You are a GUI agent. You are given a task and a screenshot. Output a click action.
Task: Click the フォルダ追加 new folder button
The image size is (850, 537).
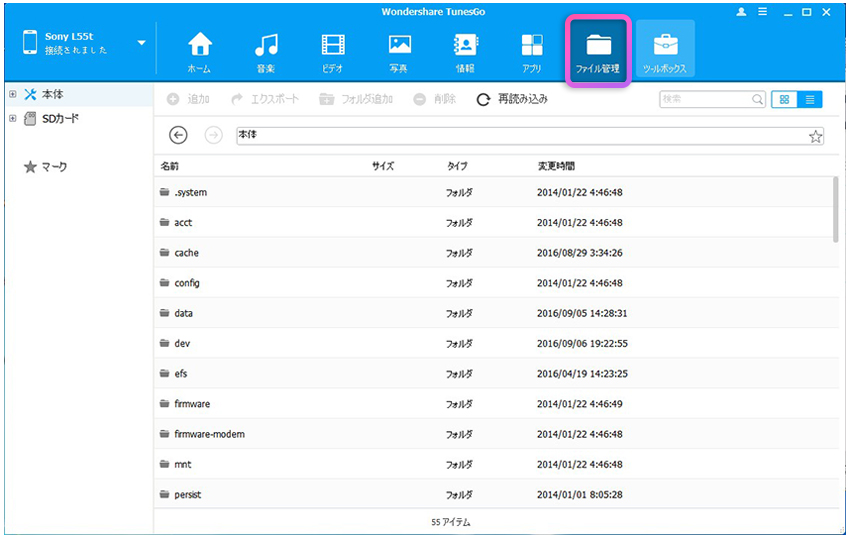[356, 99]
